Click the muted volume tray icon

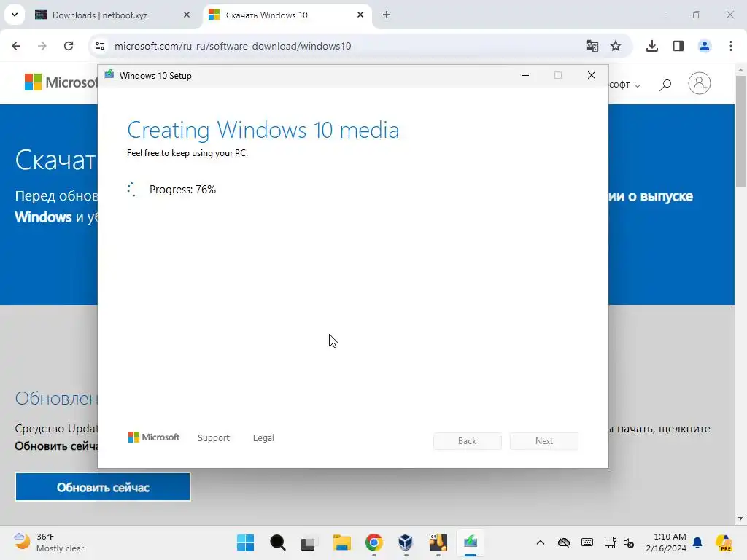pos(629,542)
